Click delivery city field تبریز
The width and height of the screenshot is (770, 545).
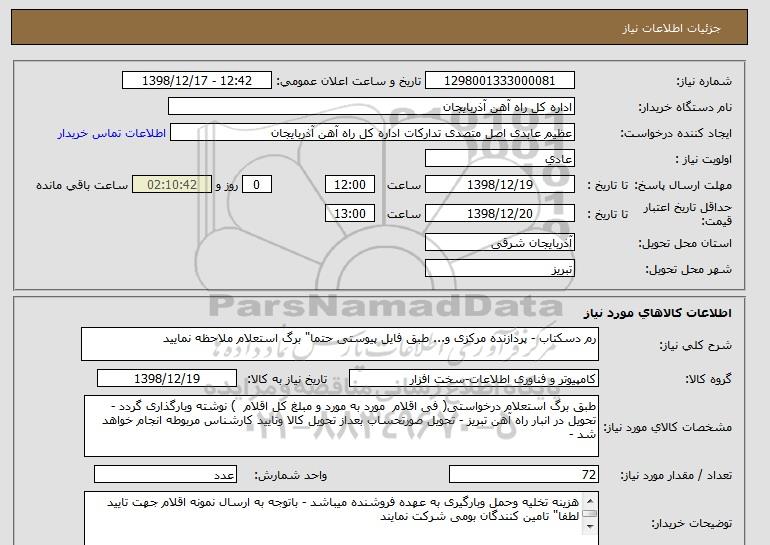point(499,269)
